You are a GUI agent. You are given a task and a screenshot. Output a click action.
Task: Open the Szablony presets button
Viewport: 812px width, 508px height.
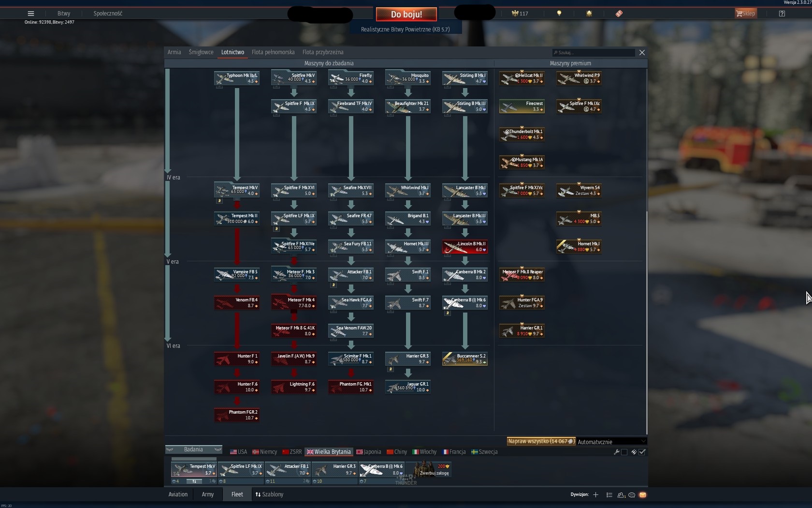tap(269, 494)
